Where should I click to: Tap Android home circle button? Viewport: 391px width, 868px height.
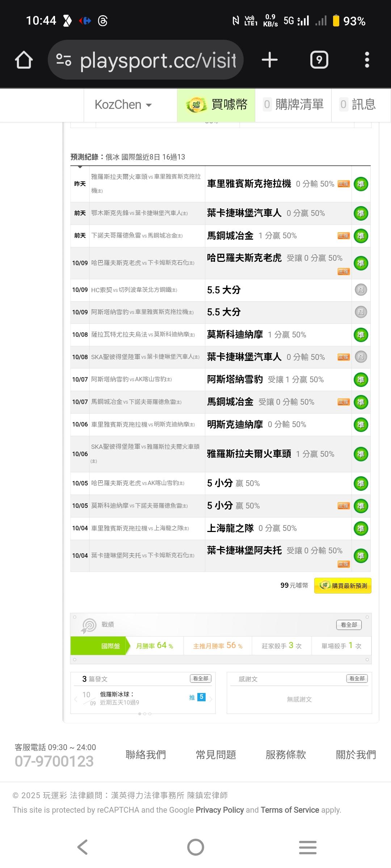tap(195, 847)
